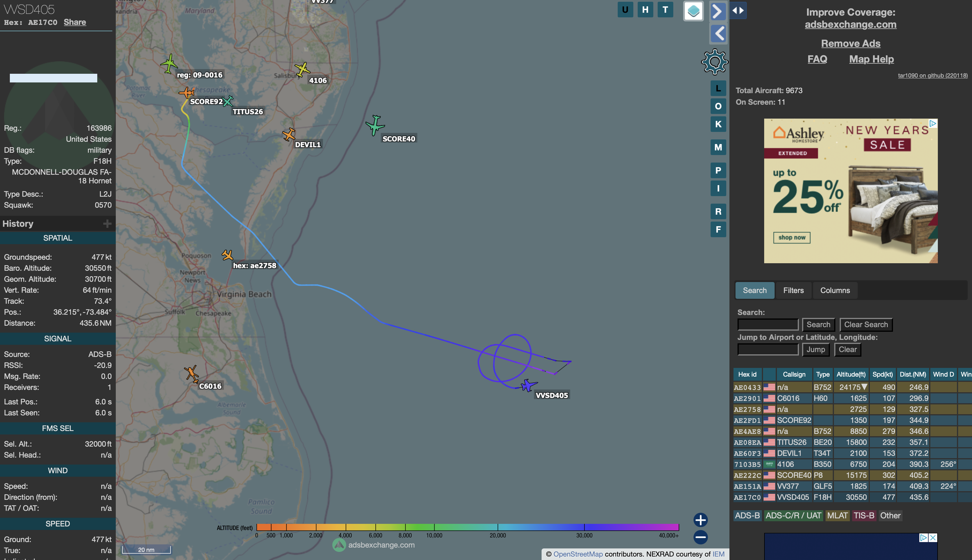Toggle the P map option button
Screen dimensions: 972x560
tap(718, 170)
